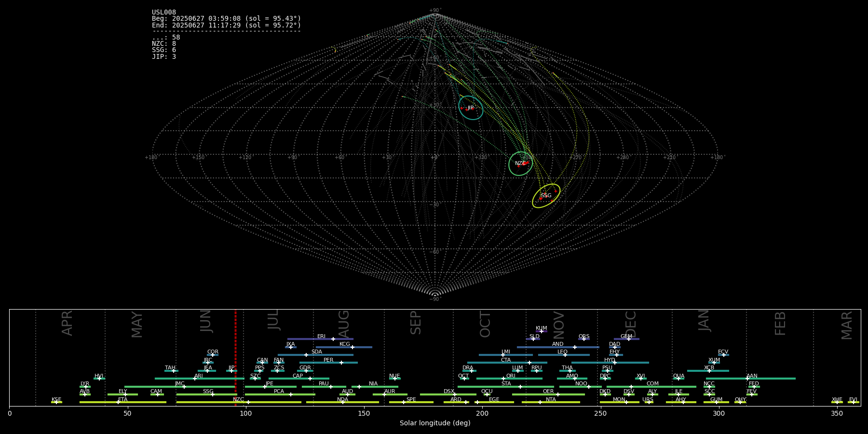The image size is (868, 434).
Task: Click the 'End: 20250627 11:17:29' line
Action: 226,25
